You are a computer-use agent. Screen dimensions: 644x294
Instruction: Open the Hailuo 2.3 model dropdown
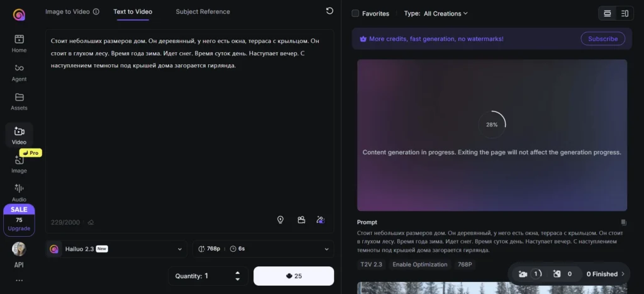[116, 249]
